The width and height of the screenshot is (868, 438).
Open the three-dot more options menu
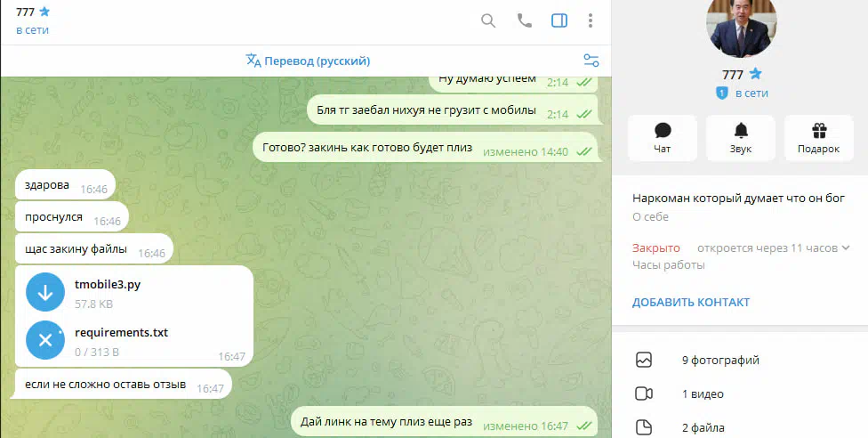[591, 21]
